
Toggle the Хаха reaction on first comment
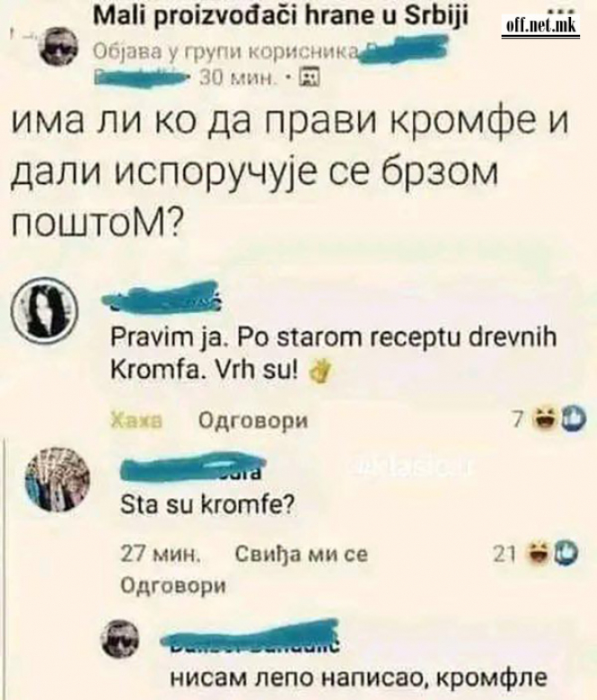coord(136,420)
